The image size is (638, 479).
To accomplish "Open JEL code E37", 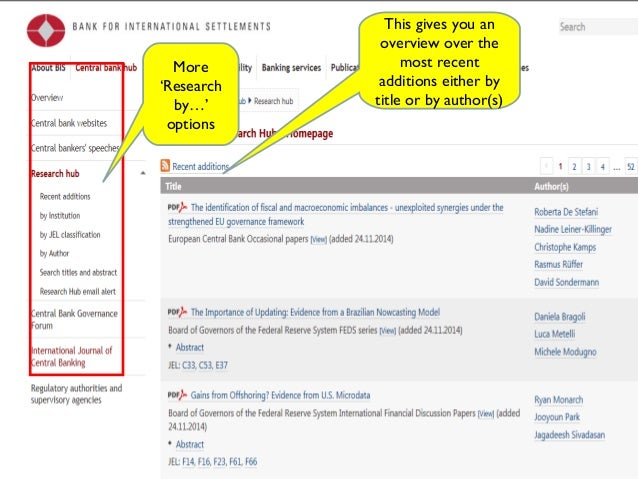I will point(221,365).
